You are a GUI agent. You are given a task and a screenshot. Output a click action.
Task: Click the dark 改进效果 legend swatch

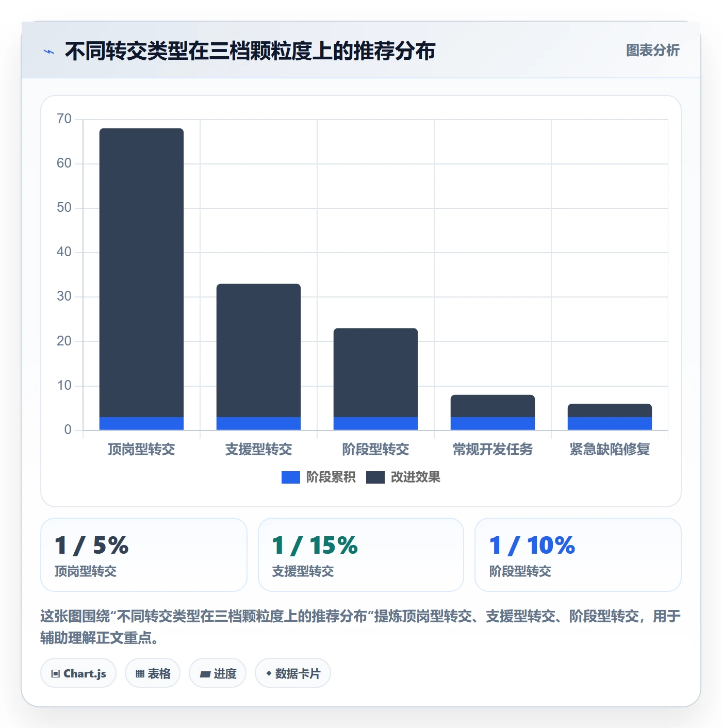click(375, 477)
